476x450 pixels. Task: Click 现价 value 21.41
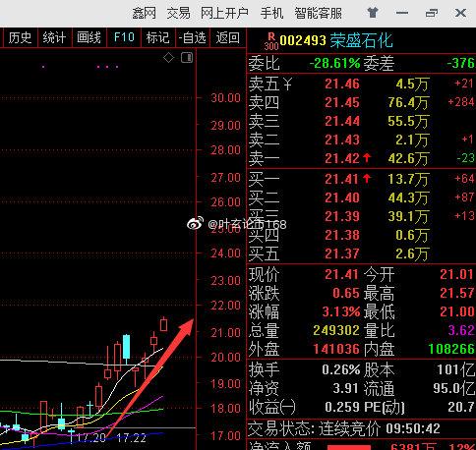point(342,274)
